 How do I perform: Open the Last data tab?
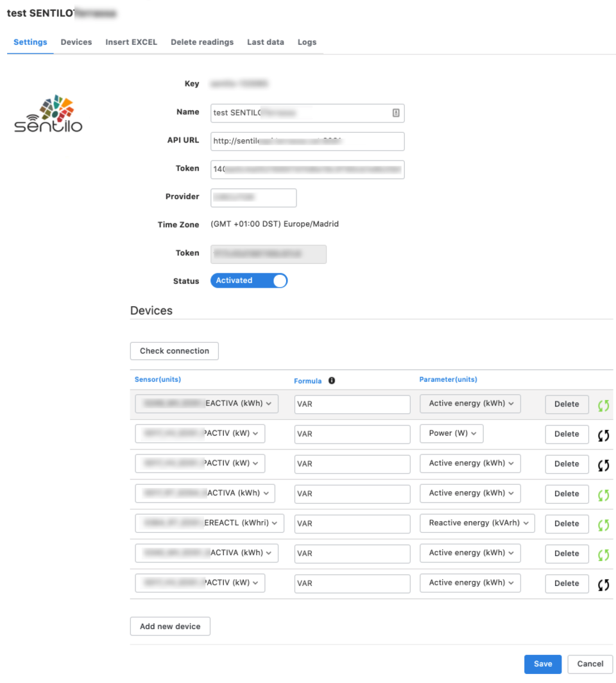pyautogui.click(x=266, y=42)
